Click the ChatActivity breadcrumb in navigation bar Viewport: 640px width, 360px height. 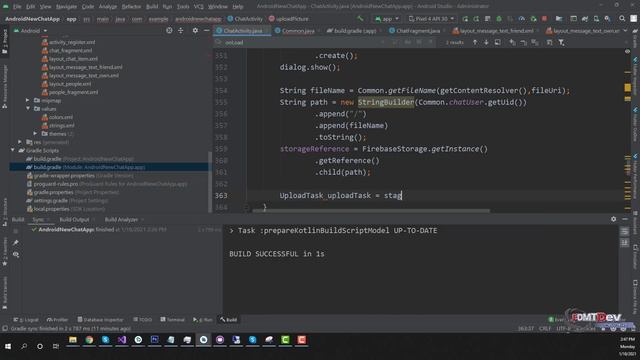(245, 19)
